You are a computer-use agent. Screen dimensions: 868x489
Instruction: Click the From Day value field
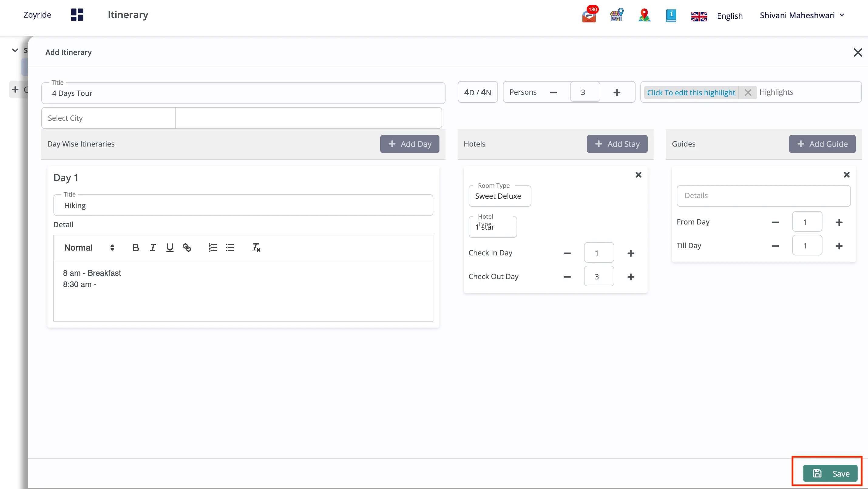pyautogui.click(x=807, y=222)
